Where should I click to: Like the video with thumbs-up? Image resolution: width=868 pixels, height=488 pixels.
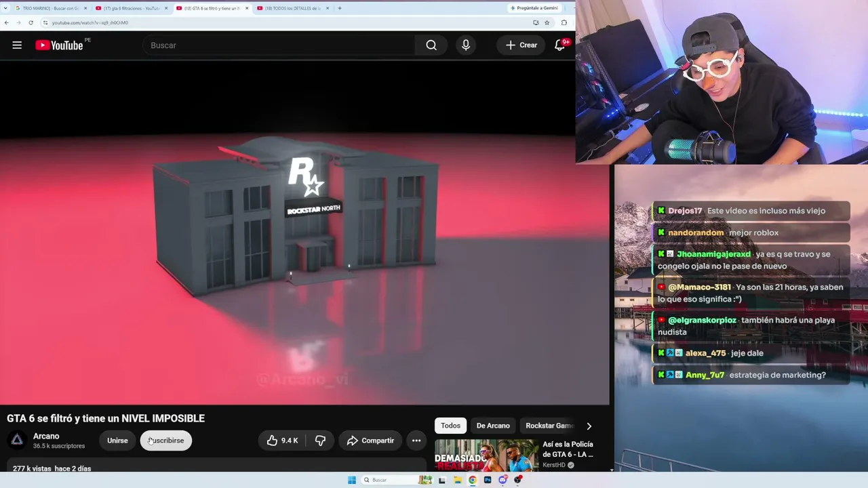282,441
